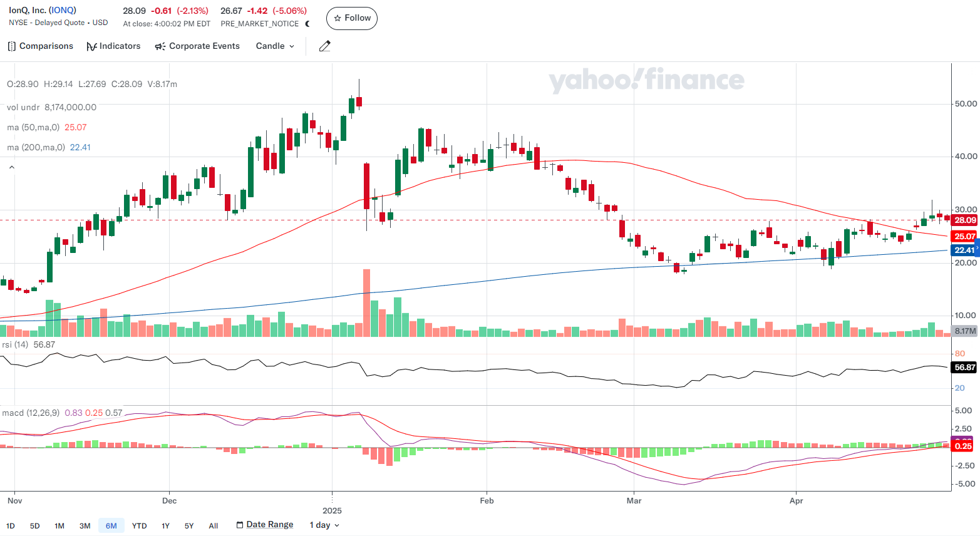Click the IonQ, Inc. company name

[x=27, y=10]
